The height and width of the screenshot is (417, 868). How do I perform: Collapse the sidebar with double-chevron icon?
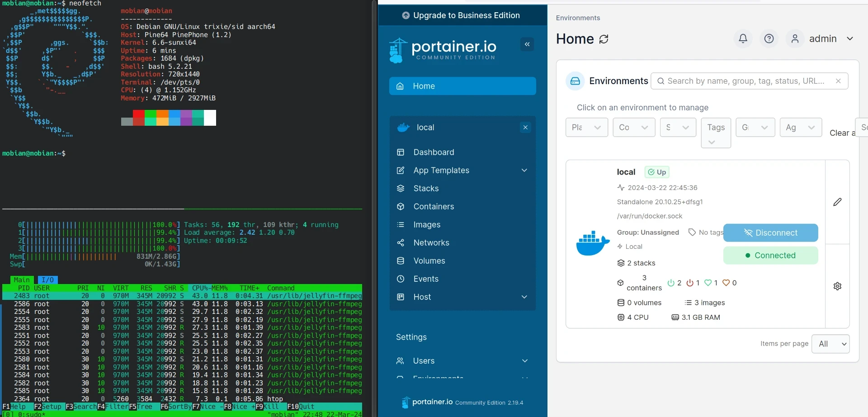527,44
